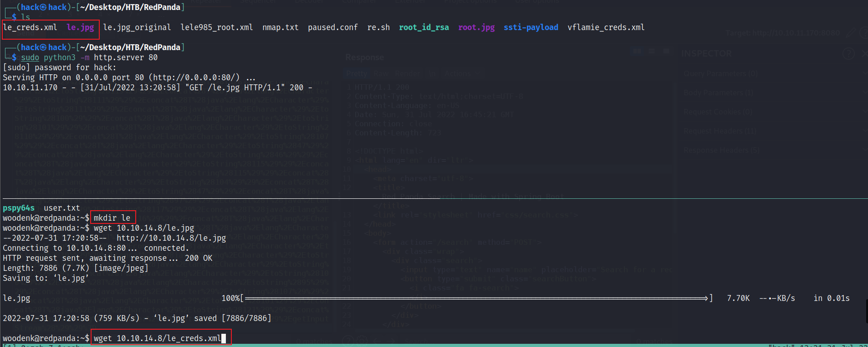Click the 'Serving HTTP on 0.0.0.0 port 80' line
Image resolution: width=868 pixels, height=347 pixels.
tap(129, 78)
